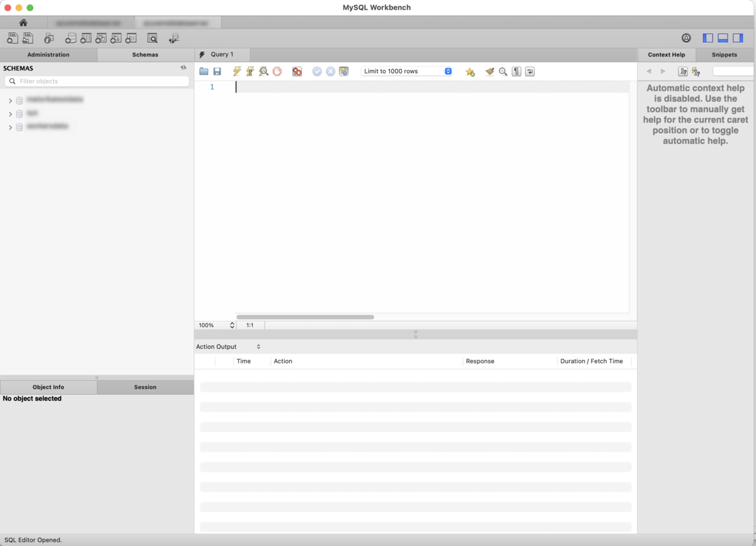Beautify the query with broom icon
This screenshot has width=756, height=546.
pyautogui.click(x=490, y=72)
